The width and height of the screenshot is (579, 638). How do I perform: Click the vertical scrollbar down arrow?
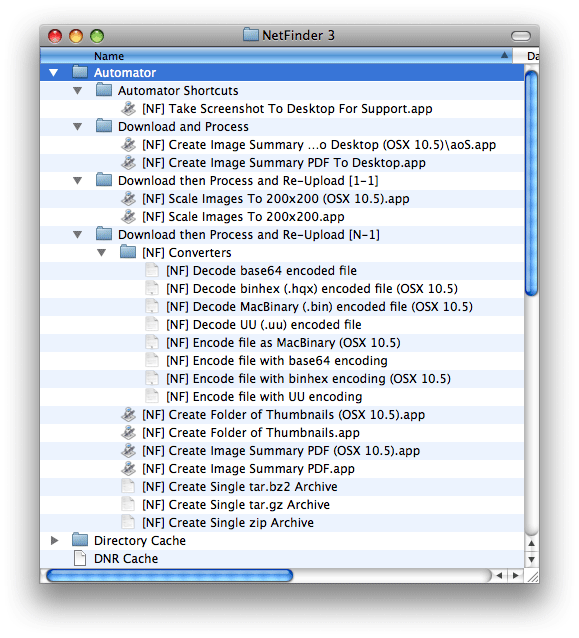pos(531,559)
